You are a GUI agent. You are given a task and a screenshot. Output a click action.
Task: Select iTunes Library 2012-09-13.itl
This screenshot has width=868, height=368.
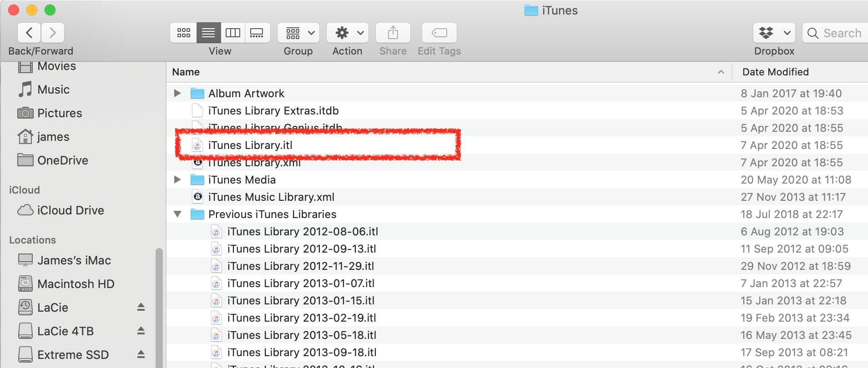click(x=302, y=249)
